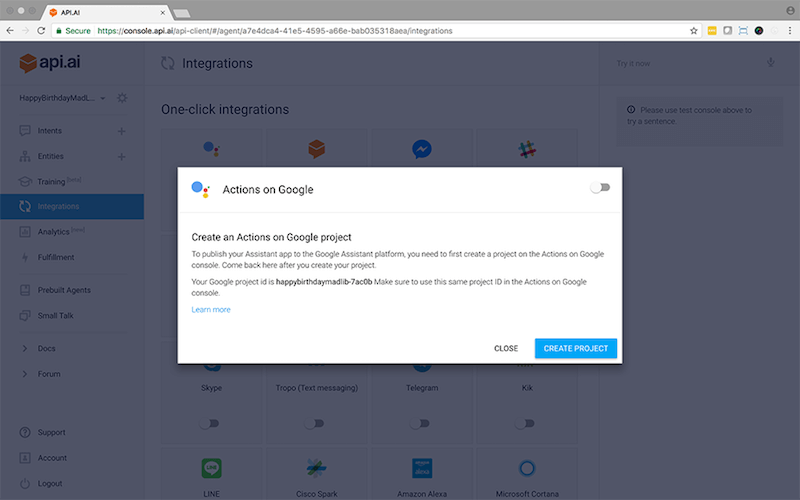Click the Logout power icon
800x500 pixels.
(x=24, y=484)
